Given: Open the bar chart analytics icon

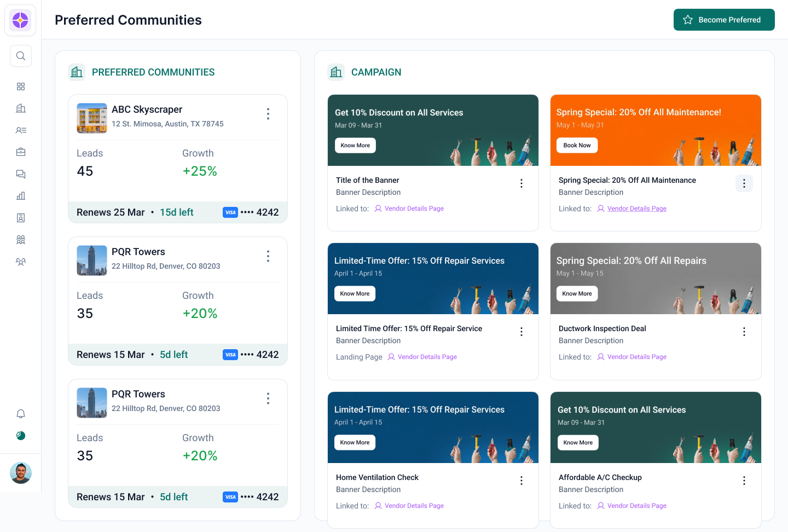Looking at the screenshot, I should 21,196.
